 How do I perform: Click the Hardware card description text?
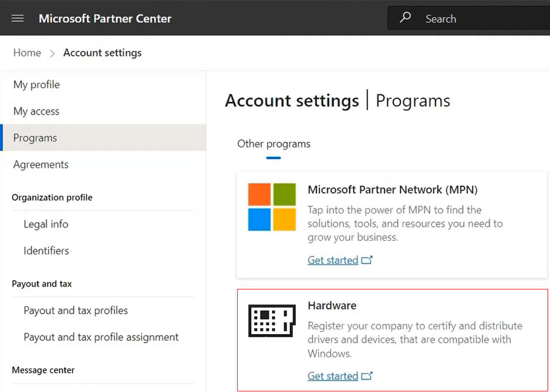click(415, 340)
